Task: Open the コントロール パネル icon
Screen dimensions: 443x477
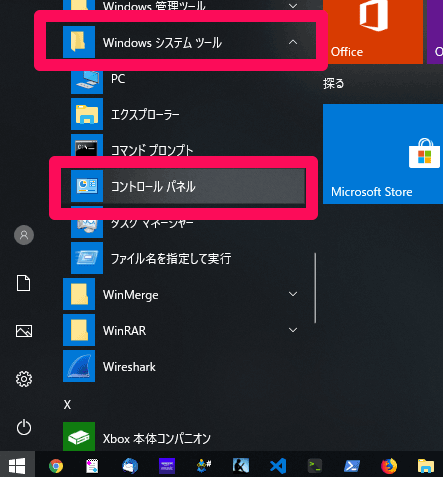Action: click(87, 186)
